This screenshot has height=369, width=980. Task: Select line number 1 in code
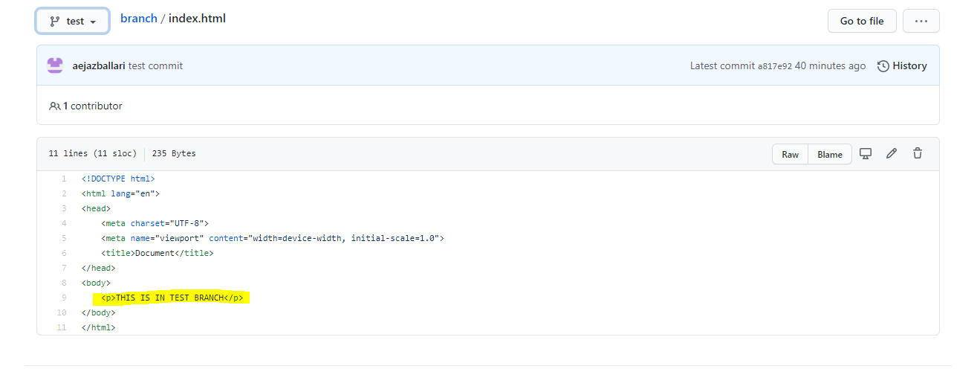65,179
